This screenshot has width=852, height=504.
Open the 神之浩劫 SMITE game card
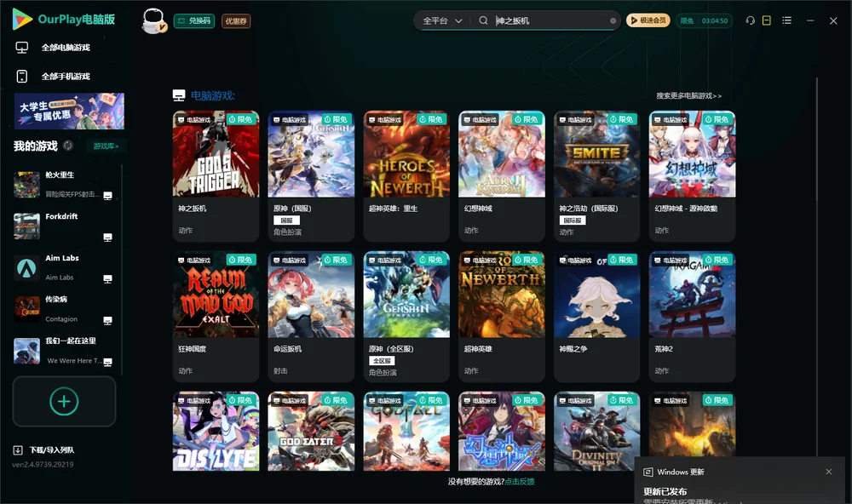pyautogui.click(x=596, y=176)
